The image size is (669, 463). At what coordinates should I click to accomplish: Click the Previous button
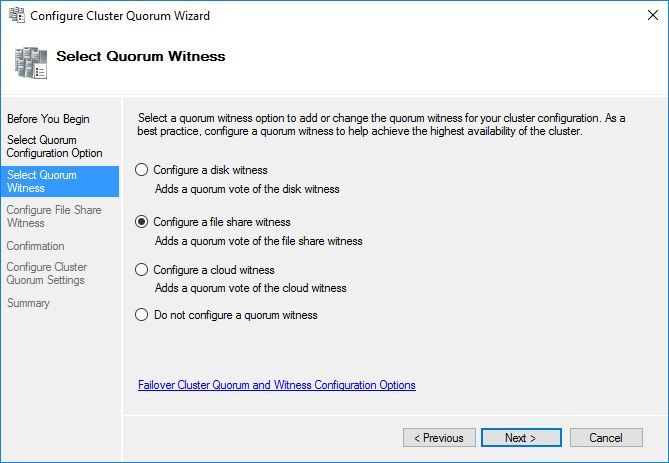pos(439,438)
